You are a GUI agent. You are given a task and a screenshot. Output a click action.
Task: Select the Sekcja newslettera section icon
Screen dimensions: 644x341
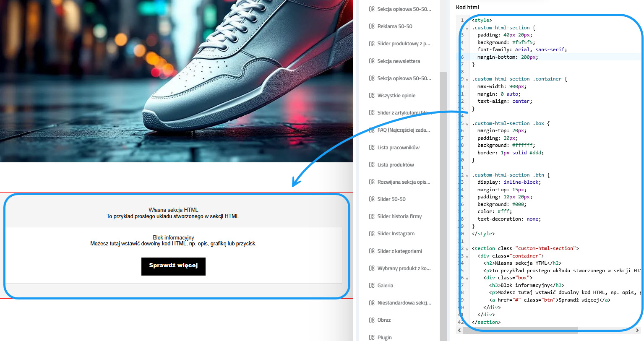click(371, 61)
